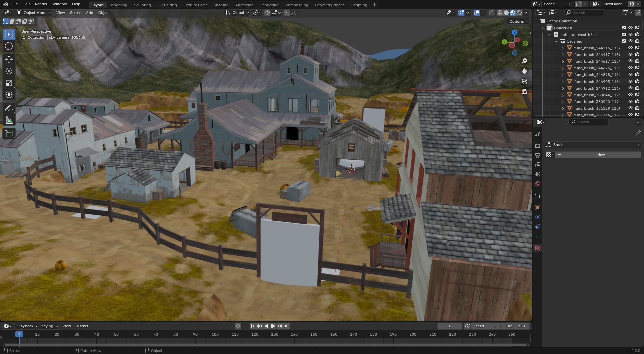The width and height of the screenshot is (644, 354).
Task: Open the Object Mode dropdown
Action: point(34,13)
